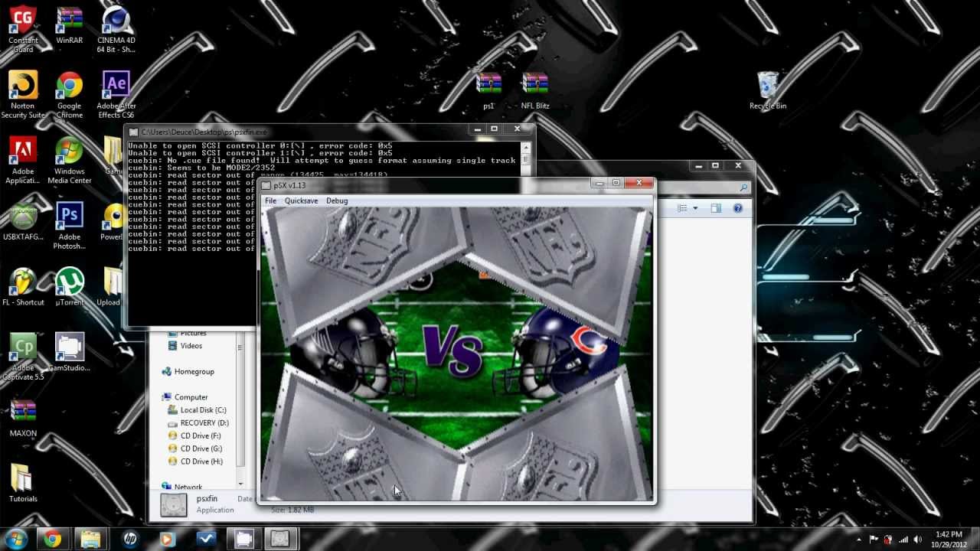Viewport: 980px width, 551px height.
Task: Open the blue checkmark taskbar app
Action: (x=205, y=539)
